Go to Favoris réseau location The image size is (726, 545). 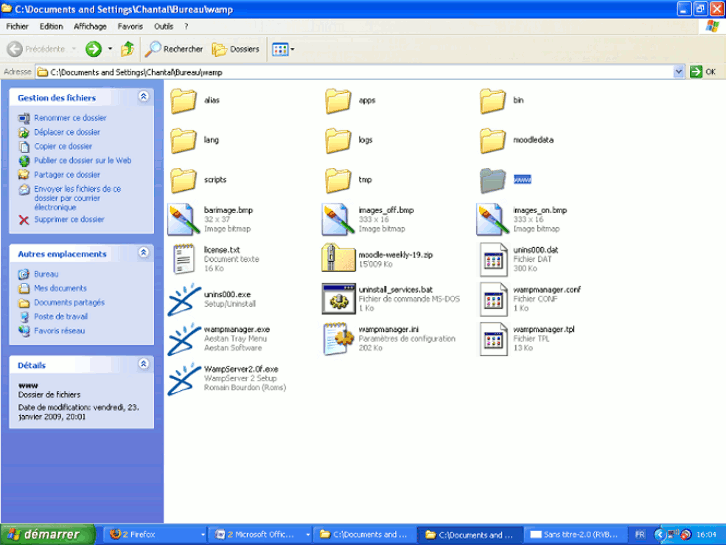coord(59,331)
